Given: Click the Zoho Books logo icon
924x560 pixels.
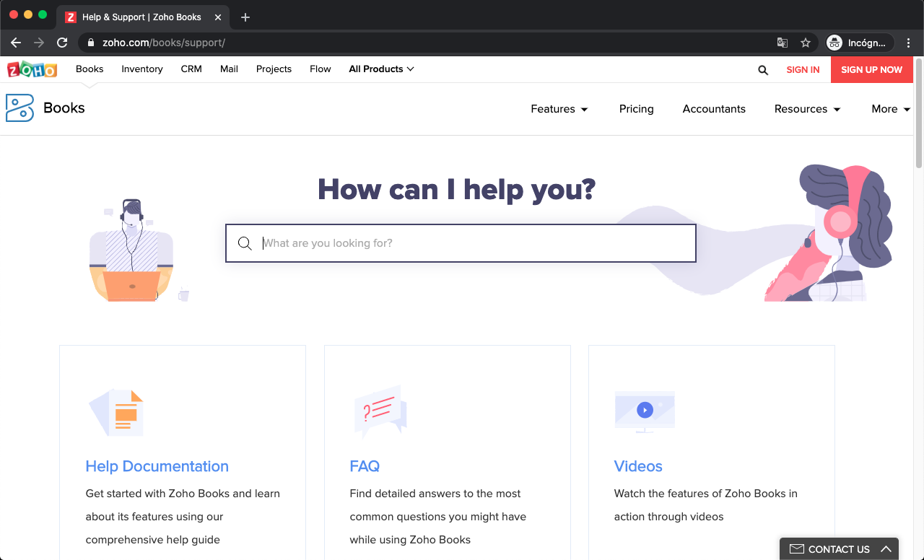Looking at the screenshot, I should point(19,108).
